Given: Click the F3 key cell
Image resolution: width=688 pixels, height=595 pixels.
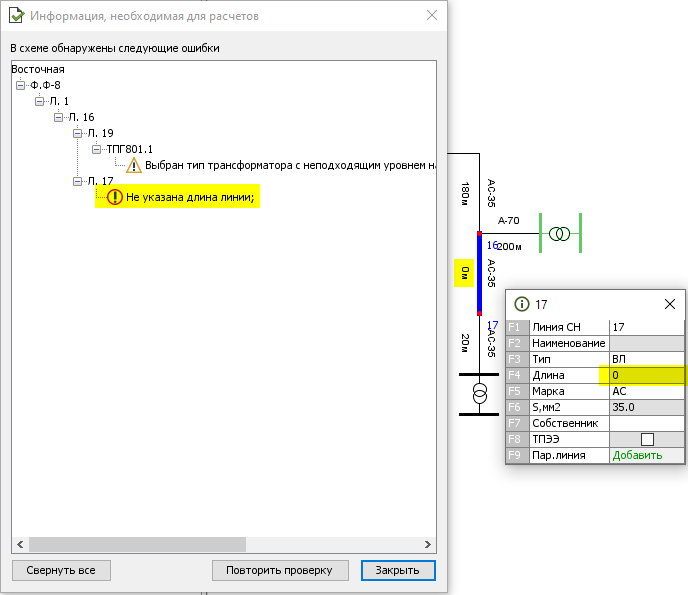Looking at the screenshot, I should click(x=517, y=359).
